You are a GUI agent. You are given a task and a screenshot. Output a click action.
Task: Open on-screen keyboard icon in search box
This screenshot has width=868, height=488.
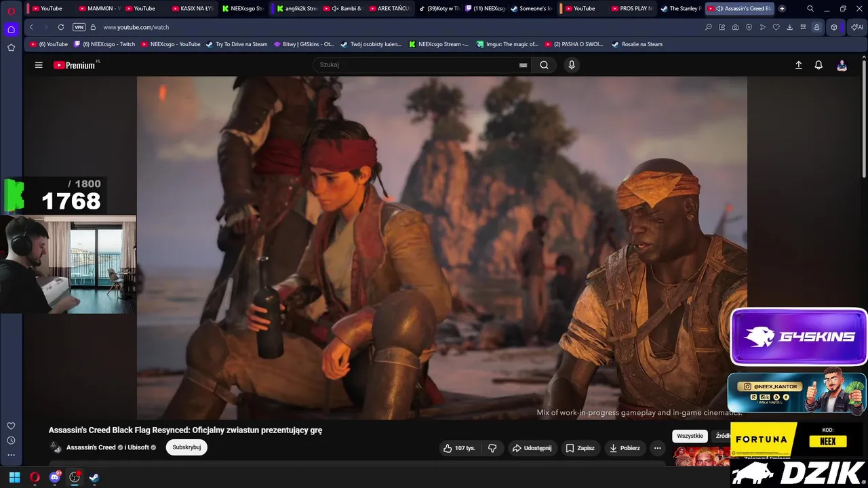tap(523, 65)
